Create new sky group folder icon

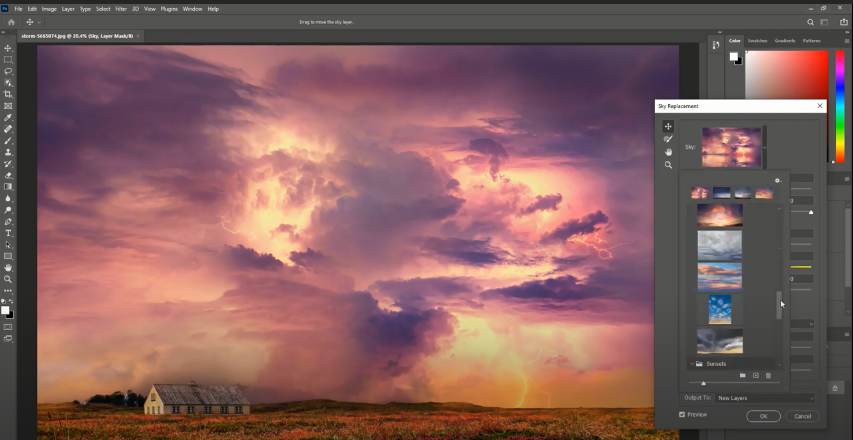tap(742, 375)
